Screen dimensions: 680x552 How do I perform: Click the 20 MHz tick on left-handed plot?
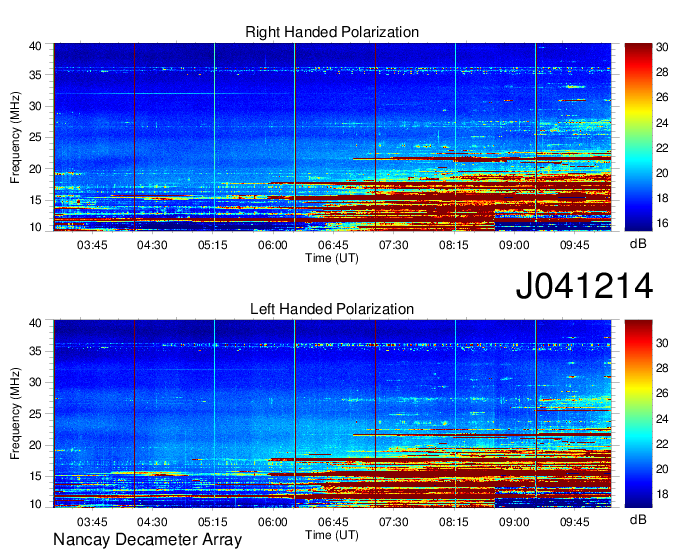35,445
